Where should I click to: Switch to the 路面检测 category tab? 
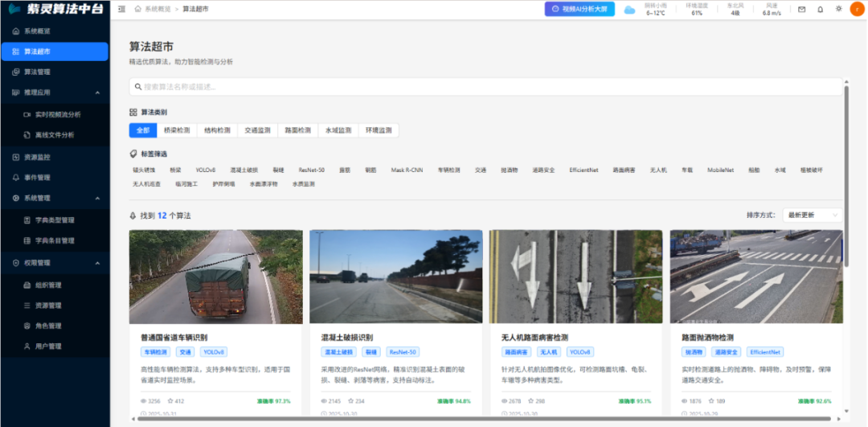[298, 130]
